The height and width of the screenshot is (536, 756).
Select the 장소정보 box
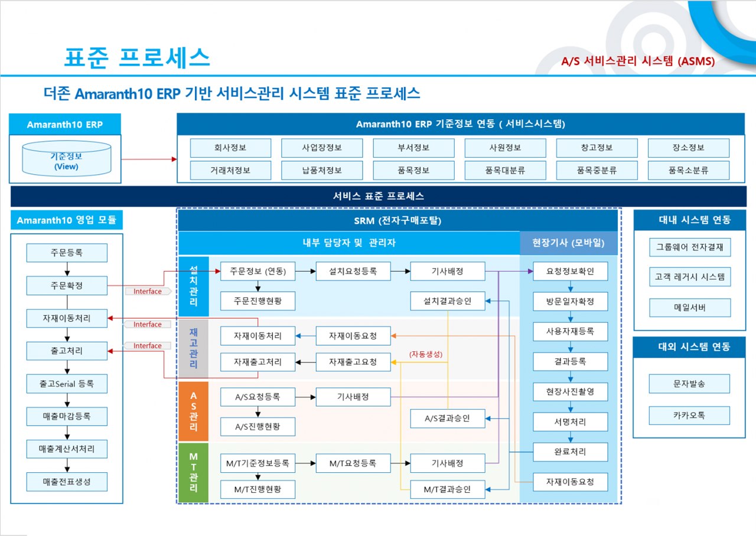[688, 148]
